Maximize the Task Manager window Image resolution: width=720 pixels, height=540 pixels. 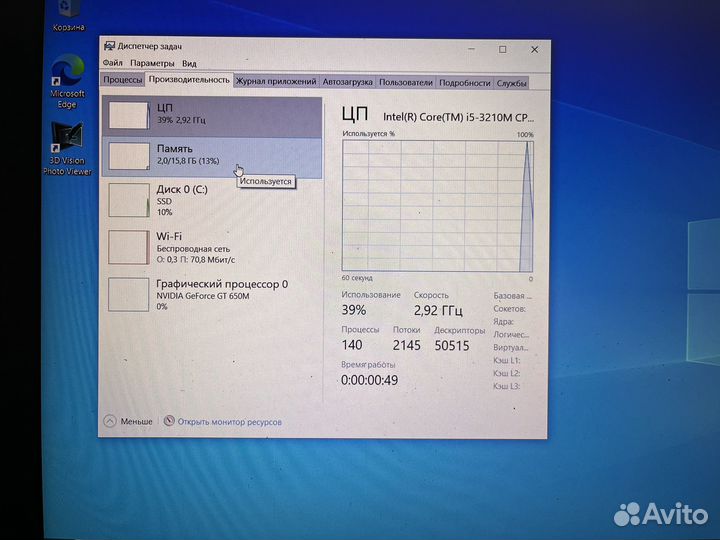[503, 48]
